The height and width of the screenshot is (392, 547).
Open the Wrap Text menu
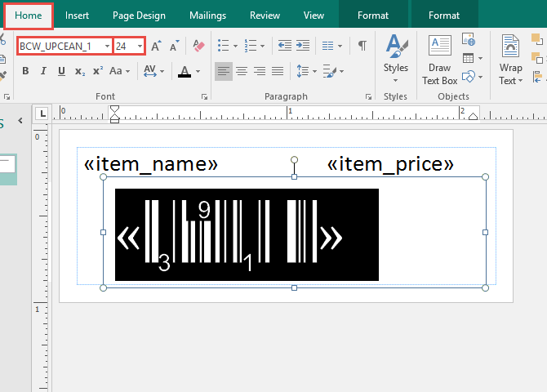point(510,60)
